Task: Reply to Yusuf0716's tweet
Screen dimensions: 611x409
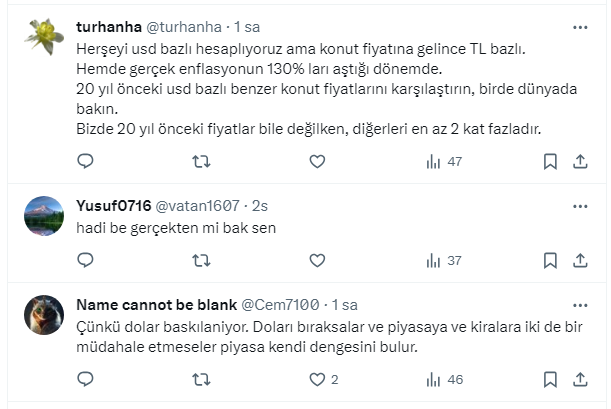Action: tap(85, 261)
